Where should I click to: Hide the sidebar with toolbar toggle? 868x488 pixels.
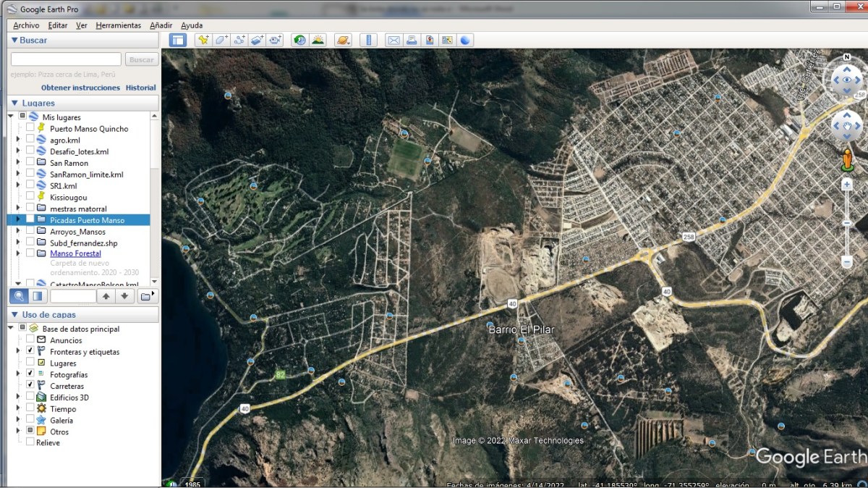179,41
